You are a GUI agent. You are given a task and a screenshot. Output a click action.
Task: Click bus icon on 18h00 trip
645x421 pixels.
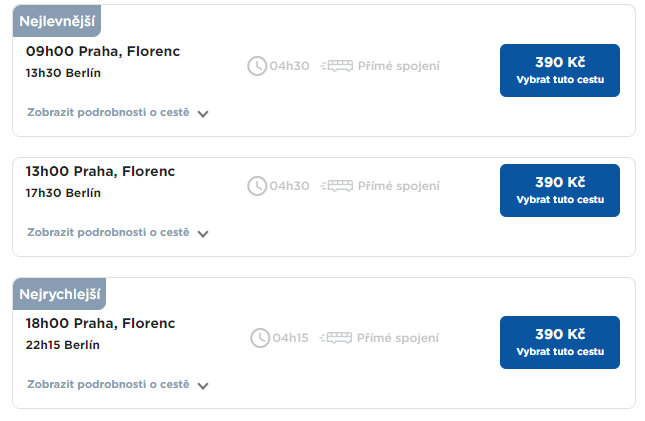tap(337, 338)
